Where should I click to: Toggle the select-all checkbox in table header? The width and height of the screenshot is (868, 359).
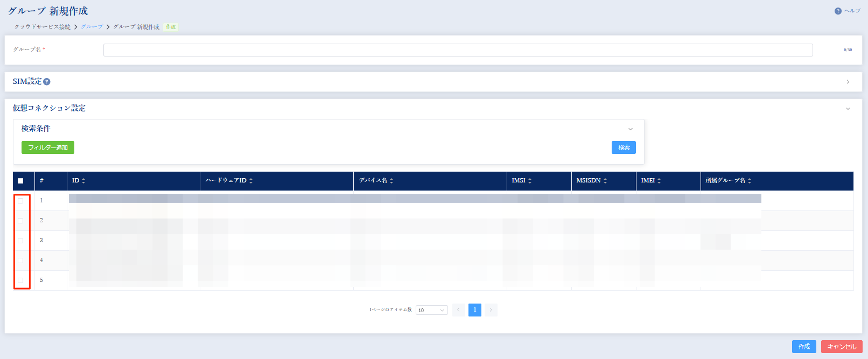click(x=20, y=181)
